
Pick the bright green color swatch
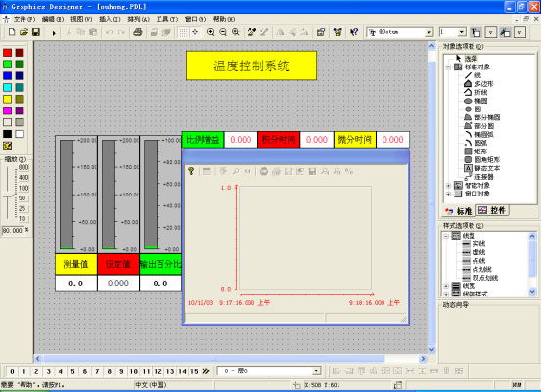pos(7,65)
